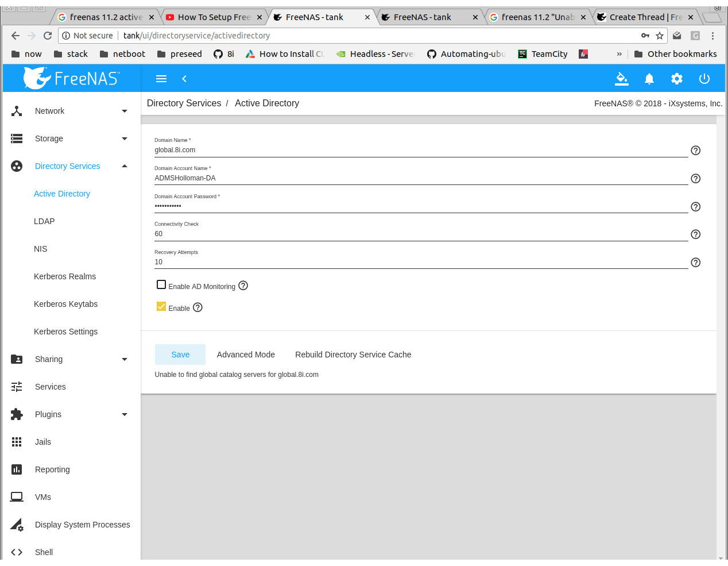Select Active Directory in the sidebar
This screenshot has width=728, height=566.
tap(62, 194)
